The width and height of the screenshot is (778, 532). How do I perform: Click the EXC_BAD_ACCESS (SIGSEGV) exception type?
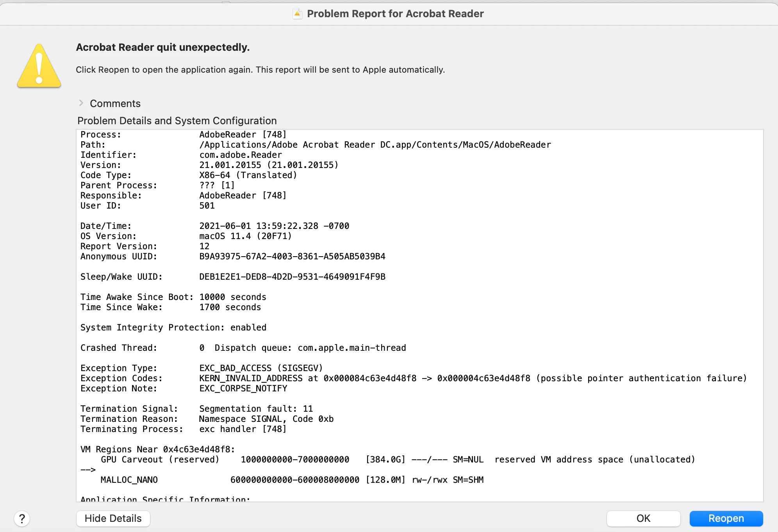[261, 368]
